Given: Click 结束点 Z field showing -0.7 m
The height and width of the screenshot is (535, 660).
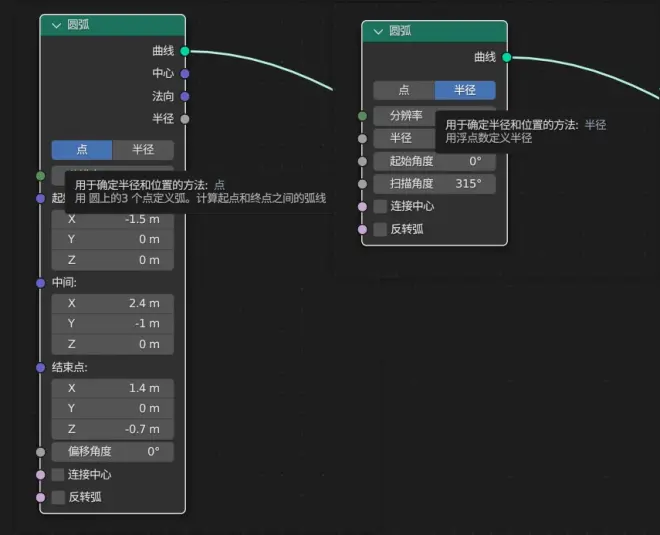Looking at the screenshot, I should (112, 429).
